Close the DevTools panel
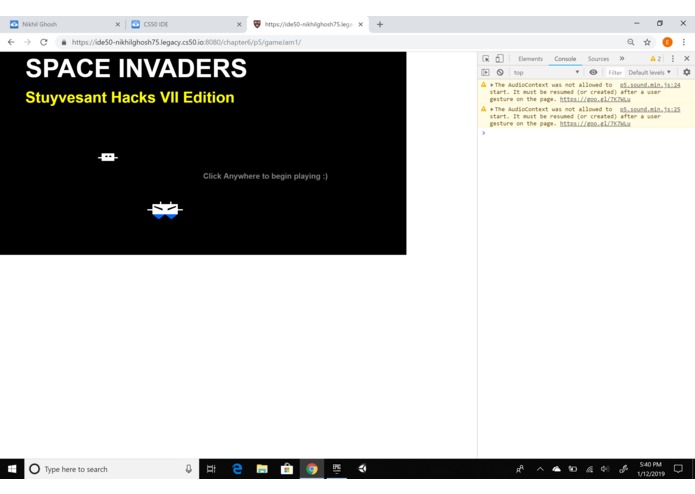Image resolution: width=695 pixels, height=494 pixels. (687, 58)
